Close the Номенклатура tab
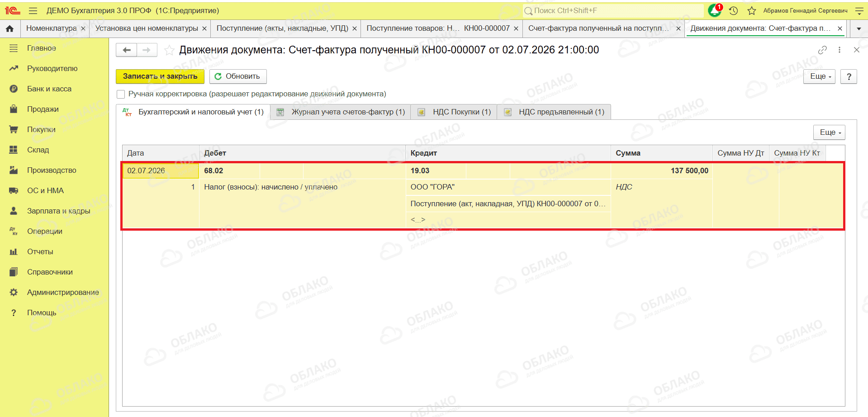The height and width of the screenshot is (417, 868). tap(83, 28)
